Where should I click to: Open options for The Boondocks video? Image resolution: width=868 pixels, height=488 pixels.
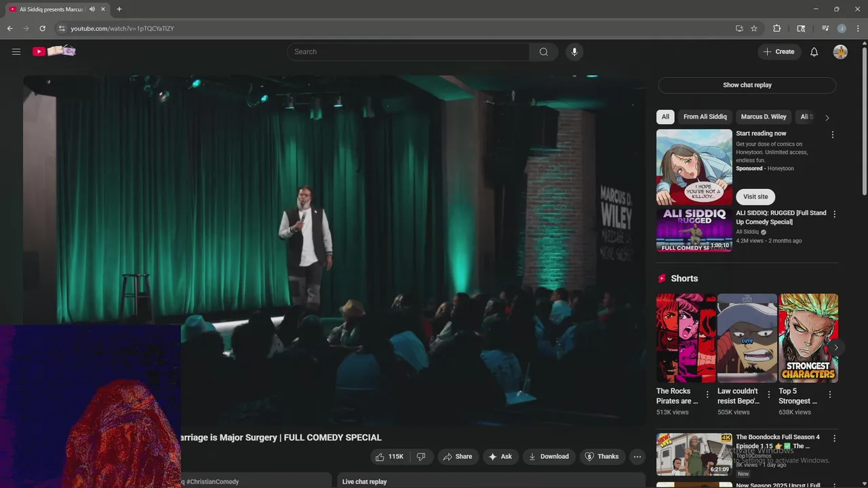click(x=834, y=439)
